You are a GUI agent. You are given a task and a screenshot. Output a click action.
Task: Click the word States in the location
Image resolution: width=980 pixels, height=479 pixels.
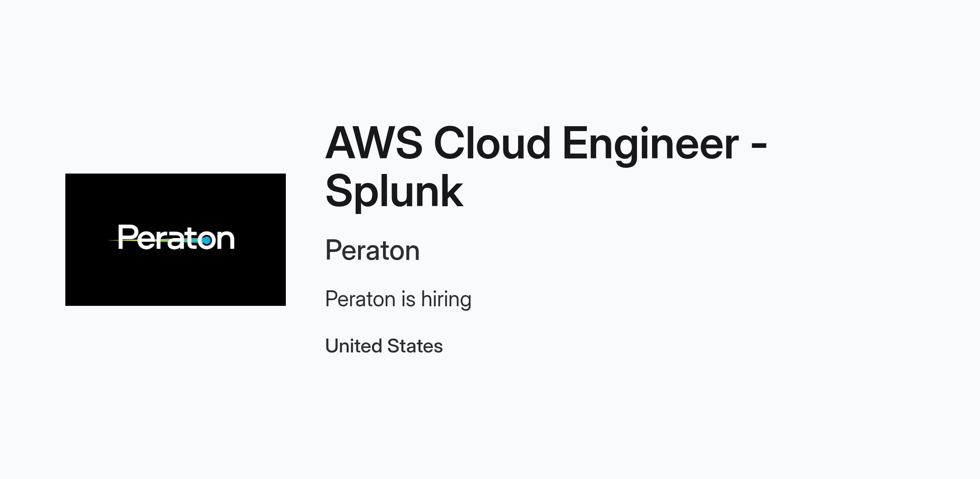point(415,346)
